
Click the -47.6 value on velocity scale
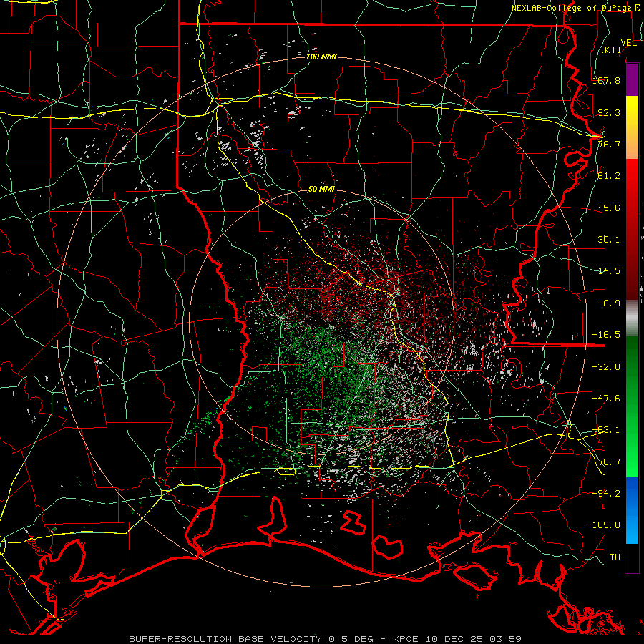[x=606, y=399]
